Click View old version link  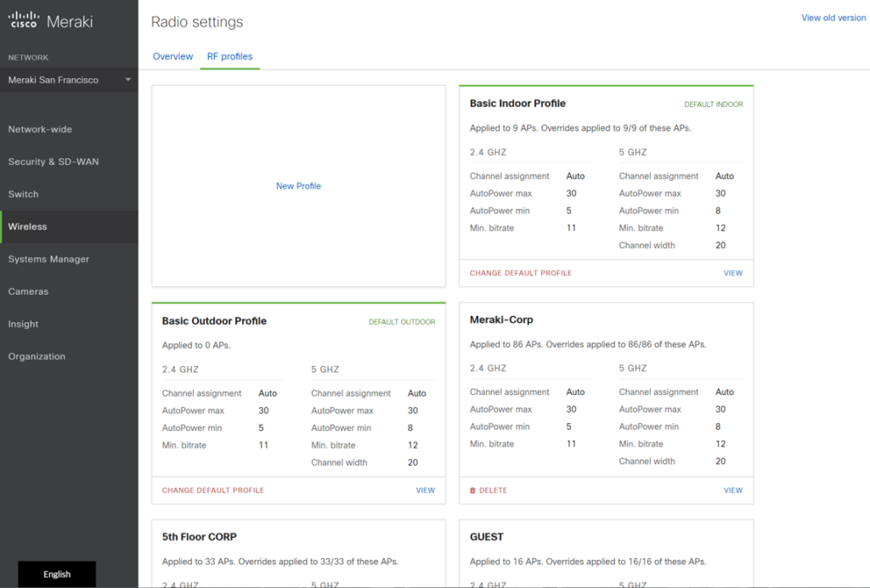click(x=833, y=18)
